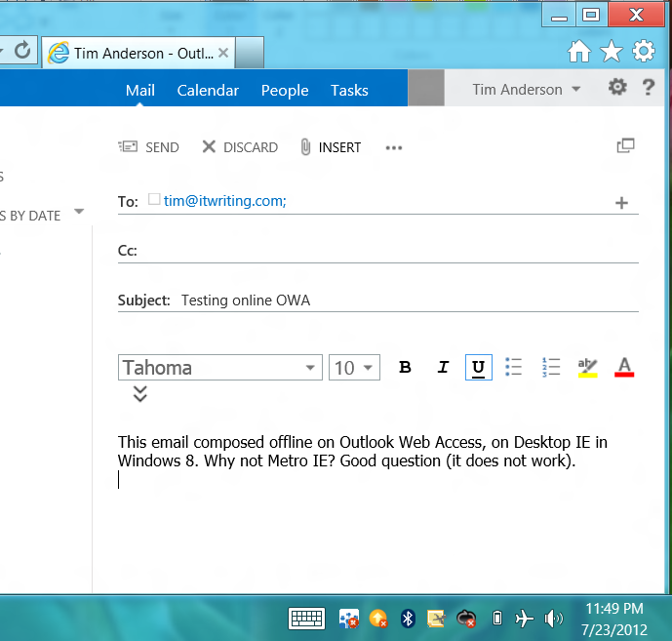Open Internet Explorer tools gear
Screen dimensions: 672x641
pos(644,51)
